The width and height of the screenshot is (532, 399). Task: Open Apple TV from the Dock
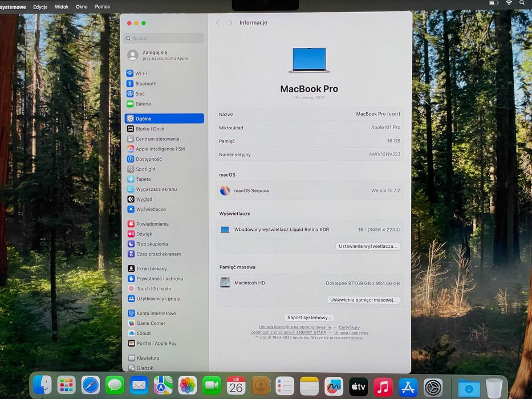[358, 386]
